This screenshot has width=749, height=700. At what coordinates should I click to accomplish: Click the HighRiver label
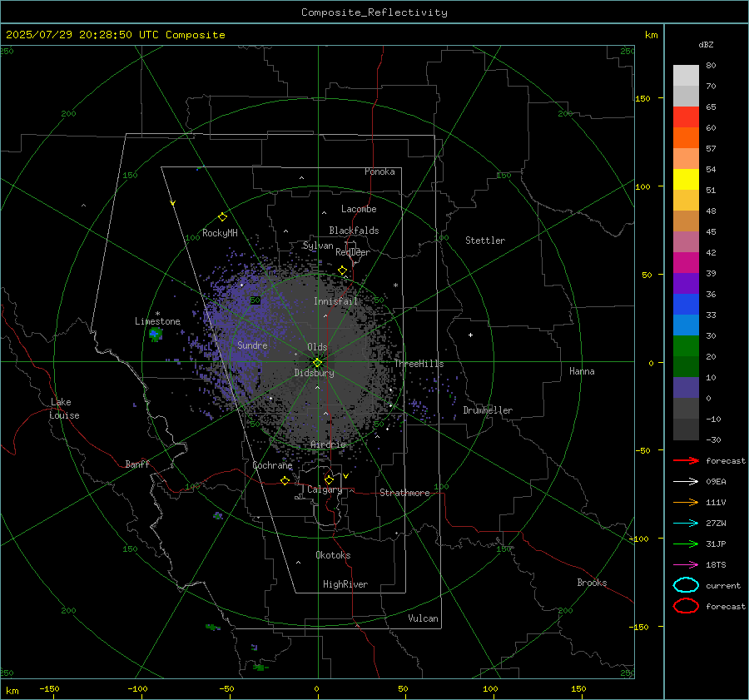coord(345,584)
